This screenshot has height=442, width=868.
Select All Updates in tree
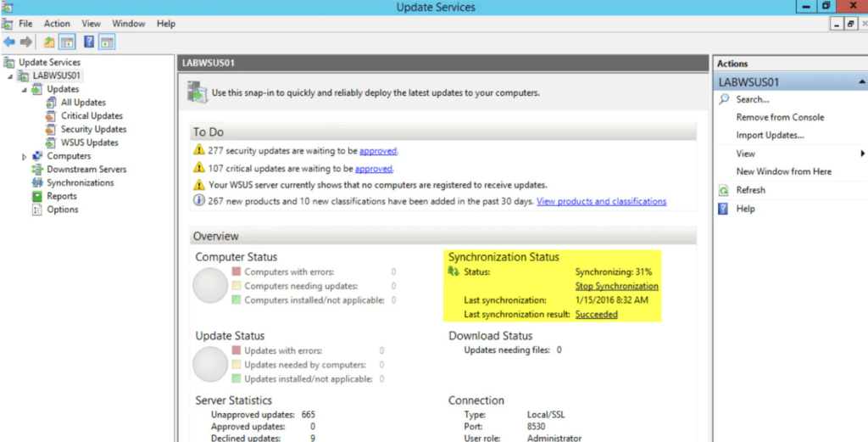83,103
